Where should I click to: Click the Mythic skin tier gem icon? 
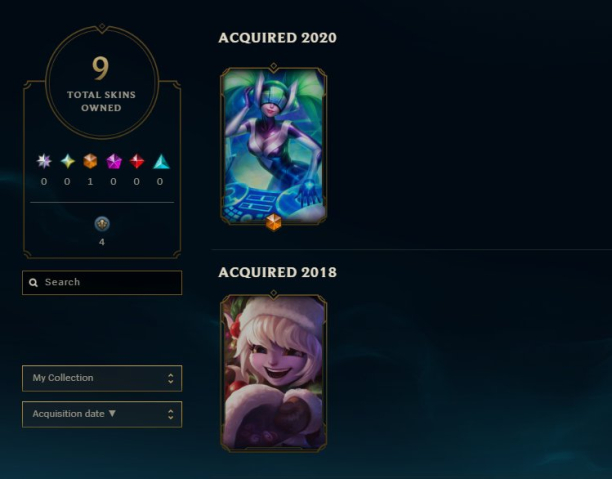tap(68, 161)
